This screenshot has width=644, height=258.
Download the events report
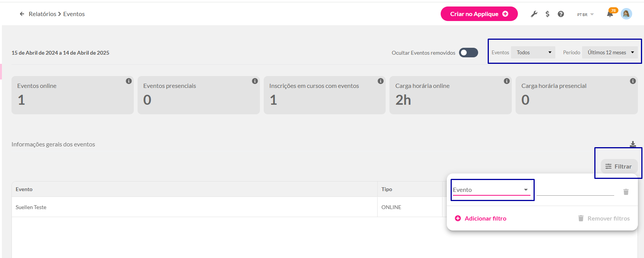tap(633, 144)
